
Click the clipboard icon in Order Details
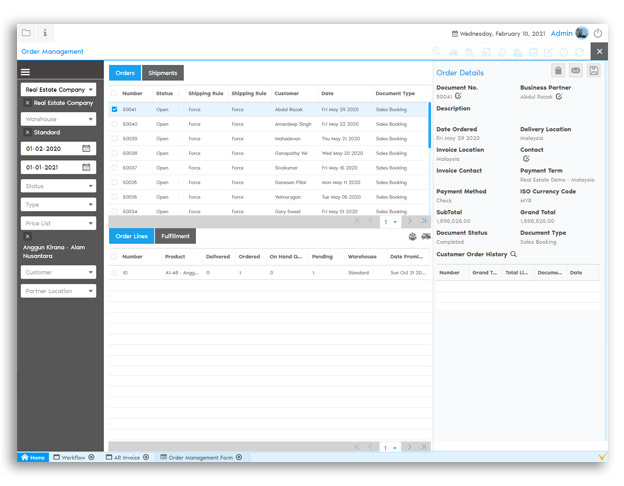558,71
